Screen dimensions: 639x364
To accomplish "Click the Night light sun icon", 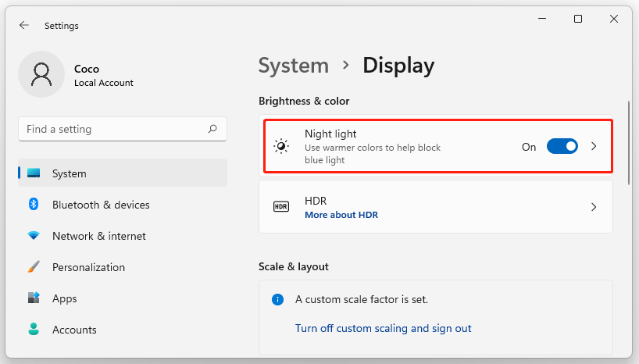I will pyautogui.click(x=281, y=146).
